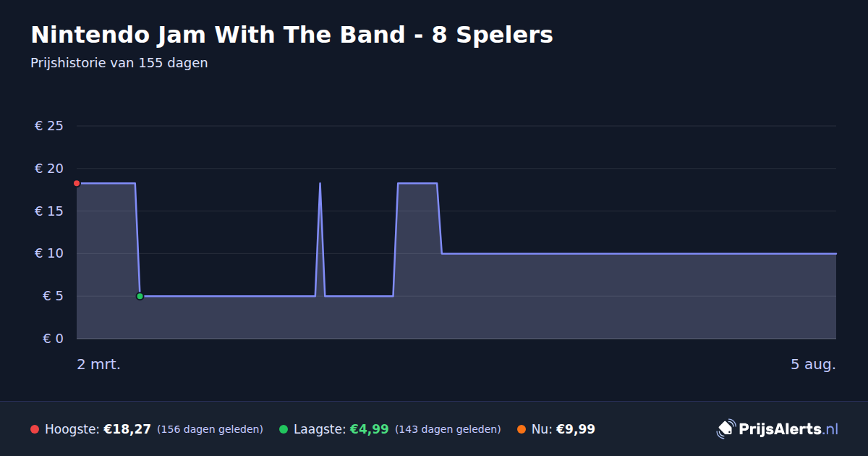Click the €4,99 lowest price value
Screen dimensions: 868x456
(x=370, y=429)
